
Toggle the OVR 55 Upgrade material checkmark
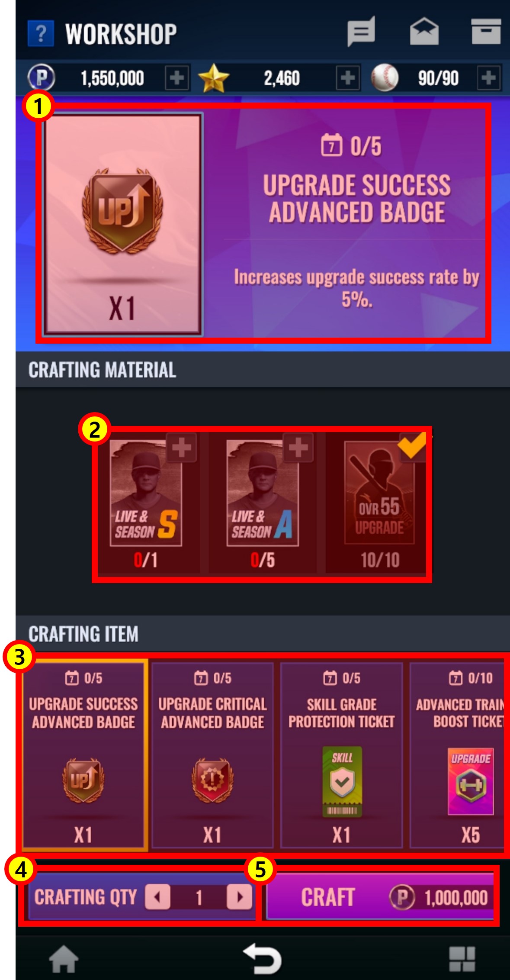pos(411,446)
